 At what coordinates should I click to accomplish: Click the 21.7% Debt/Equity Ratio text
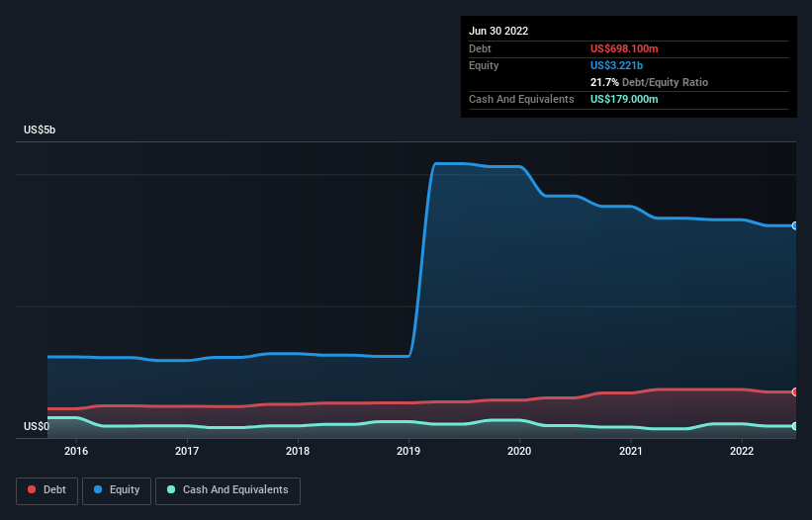649,82
